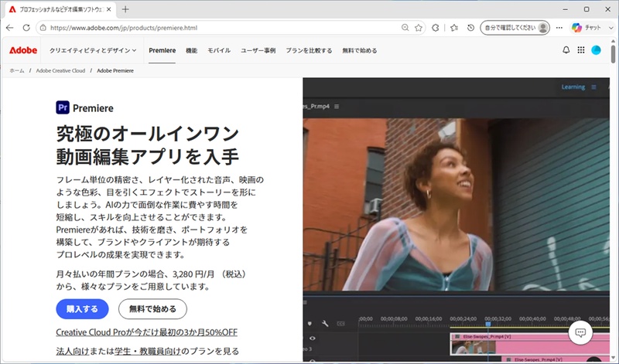619x364 pixels.
Task: Open Adobe notifications bell
Action: click(x=566, y=50)
